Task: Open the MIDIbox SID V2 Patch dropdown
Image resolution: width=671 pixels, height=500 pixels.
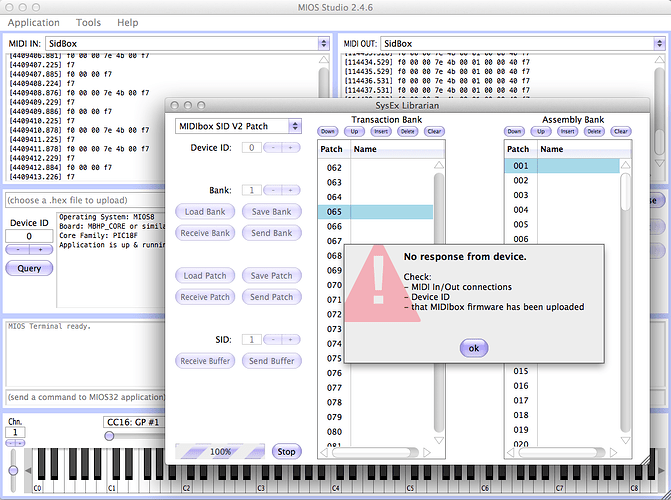Action: tap(238, 126)
